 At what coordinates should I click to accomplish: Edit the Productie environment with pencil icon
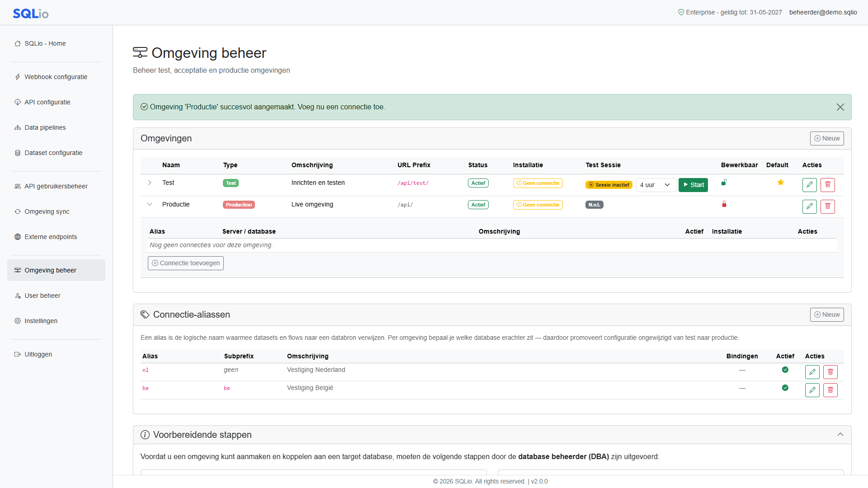tap(809, 206)
